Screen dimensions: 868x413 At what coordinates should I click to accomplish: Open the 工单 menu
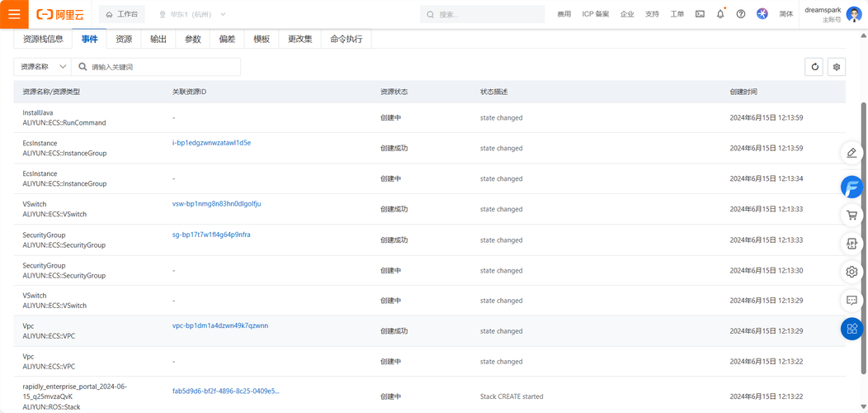(677, 14)
